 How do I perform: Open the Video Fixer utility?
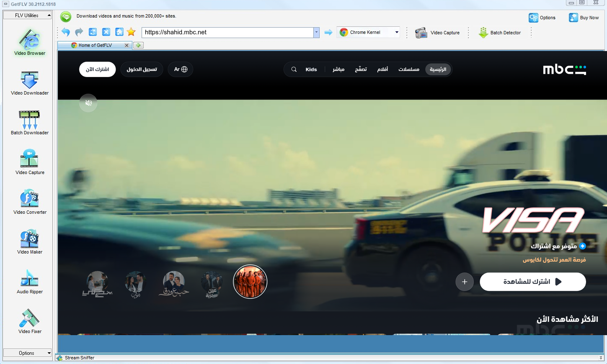[x=30, y=321]
